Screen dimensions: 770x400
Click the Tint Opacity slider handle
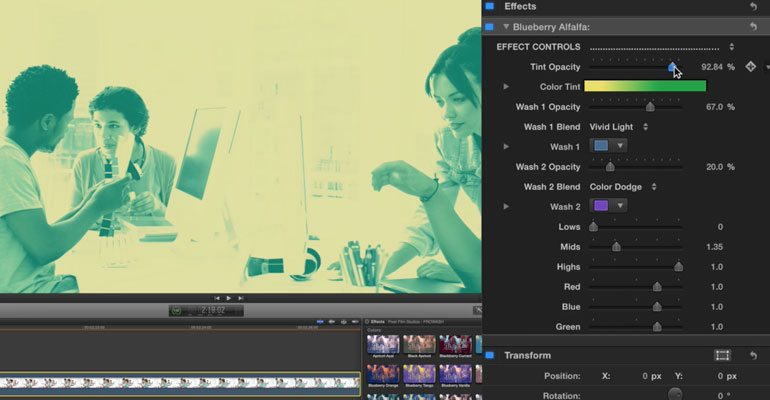(x=672, y=67)
